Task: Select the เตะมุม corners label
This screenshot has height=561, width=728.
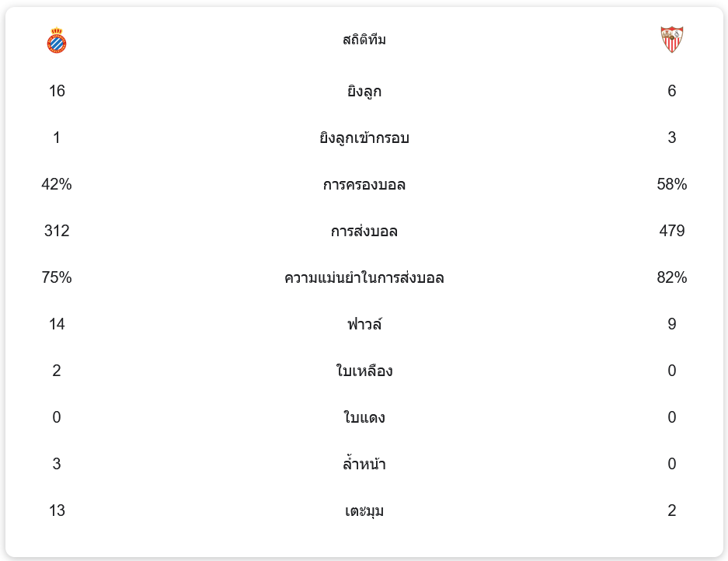Action: click(364, 511)
